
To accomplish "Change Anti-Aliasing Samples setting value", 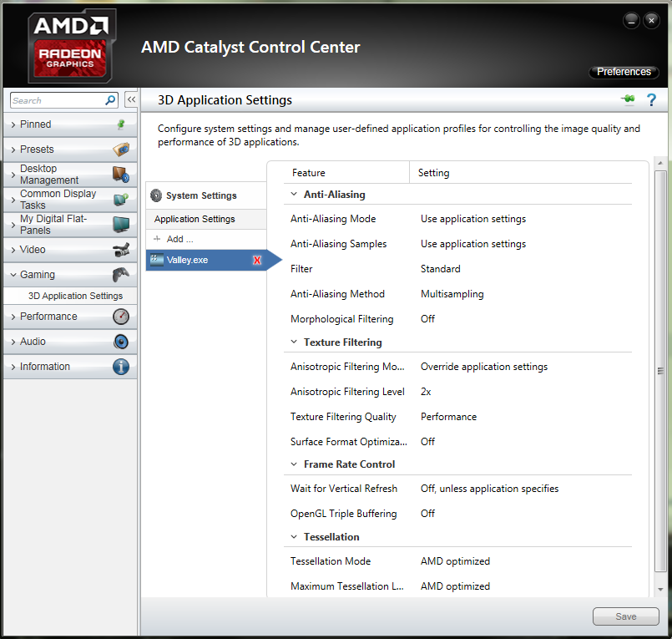I will pyautogui.click(x=473, y=244).
